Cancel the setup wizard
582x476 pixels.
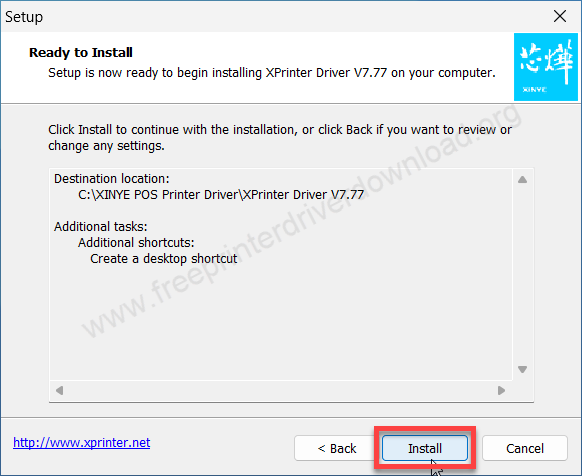pos(525,448)
